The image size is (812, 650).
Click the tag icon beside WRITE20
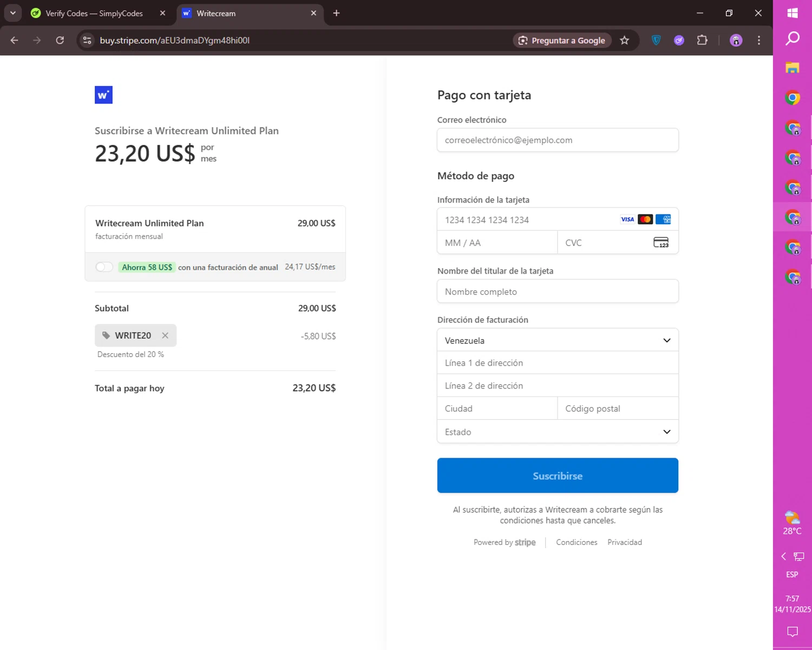(106, 336)
